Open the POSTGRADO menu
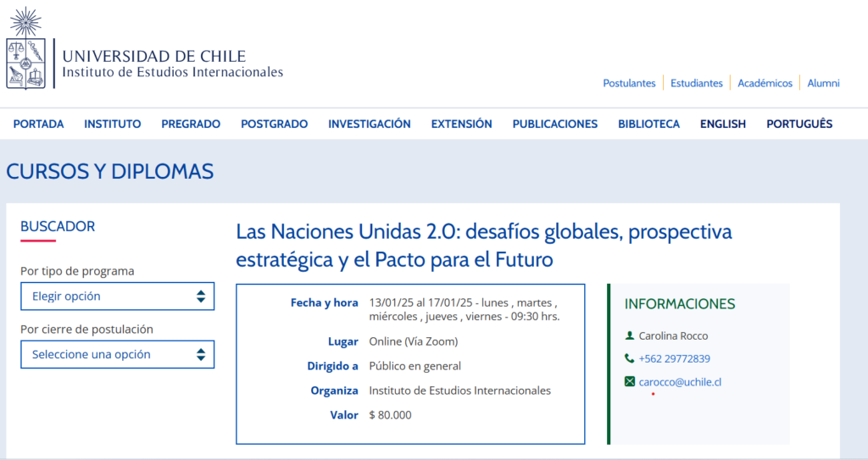Image resolution: width=868 pixels, height=460 pixels. [274, 124]
